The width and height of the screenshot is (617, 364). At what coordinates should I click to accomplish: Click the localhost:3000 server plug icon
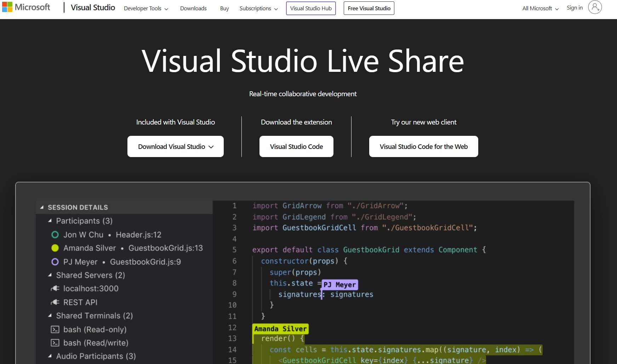(x=55, y=288)
